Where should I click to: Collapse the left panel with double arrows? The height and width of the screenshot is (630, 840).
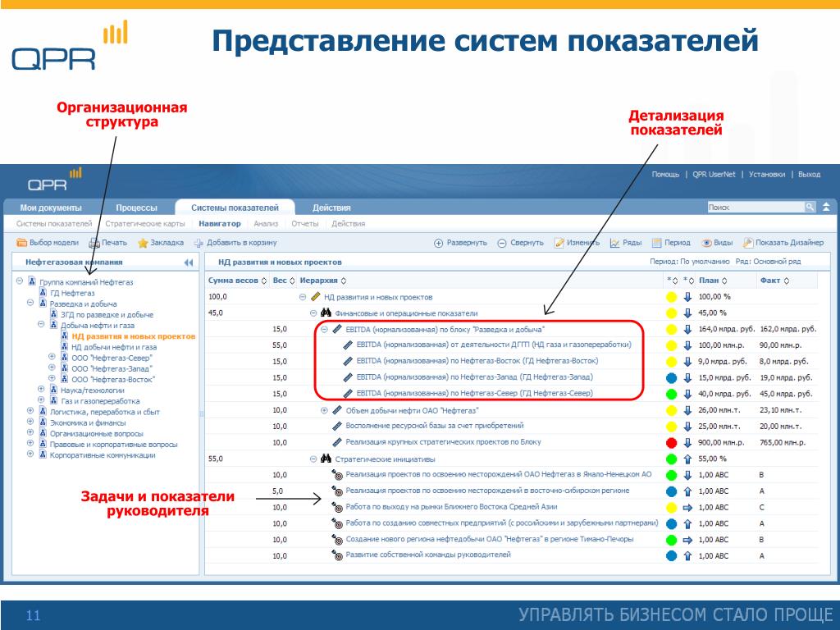pyautogui.click(x=188, y=262)
